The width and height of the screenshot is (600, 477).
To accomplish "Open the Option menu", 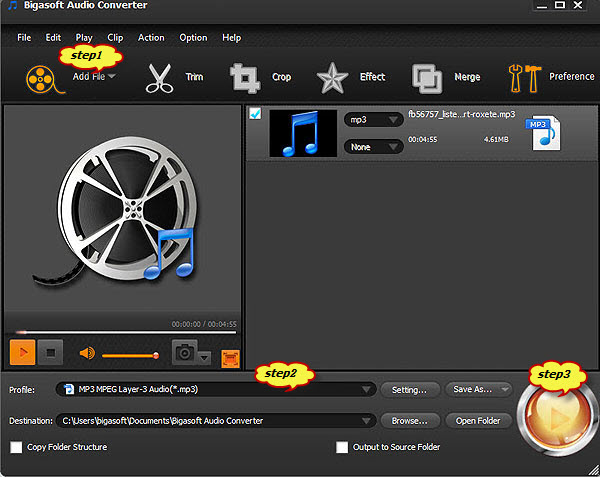I will (x=193, y=37).
